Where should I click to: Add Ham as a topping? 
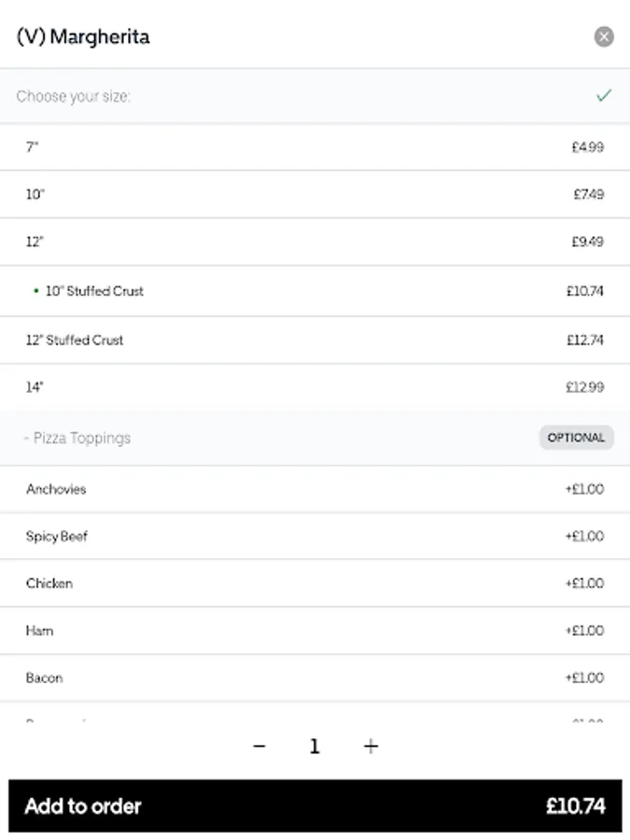pos(315,631)
